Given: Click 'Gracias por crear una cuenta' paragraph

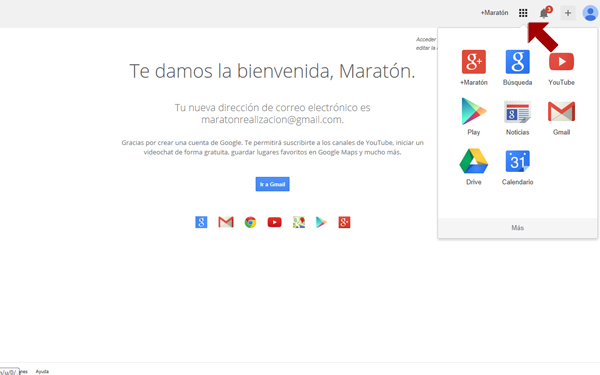Looking at the screenshot, I should tap(272, 147).
